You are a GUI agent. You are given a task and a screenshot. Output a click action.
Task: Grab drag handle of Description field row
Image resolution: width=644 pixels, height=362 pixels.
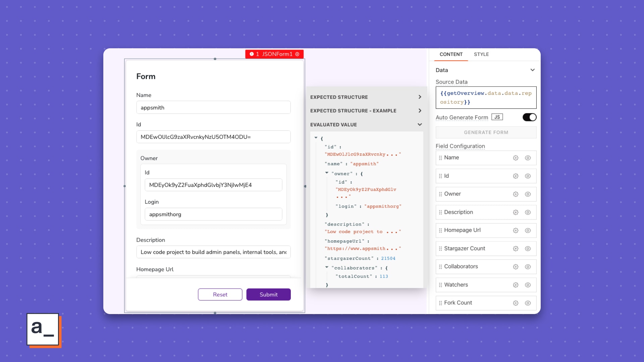[440, 212]
